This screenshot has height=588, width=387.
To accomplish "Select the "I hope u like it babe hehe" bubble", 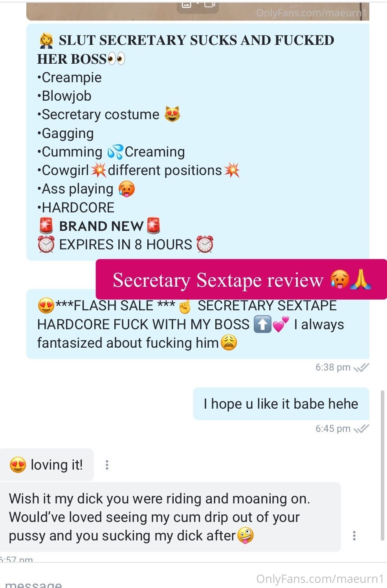I will (x=281, y=404).
